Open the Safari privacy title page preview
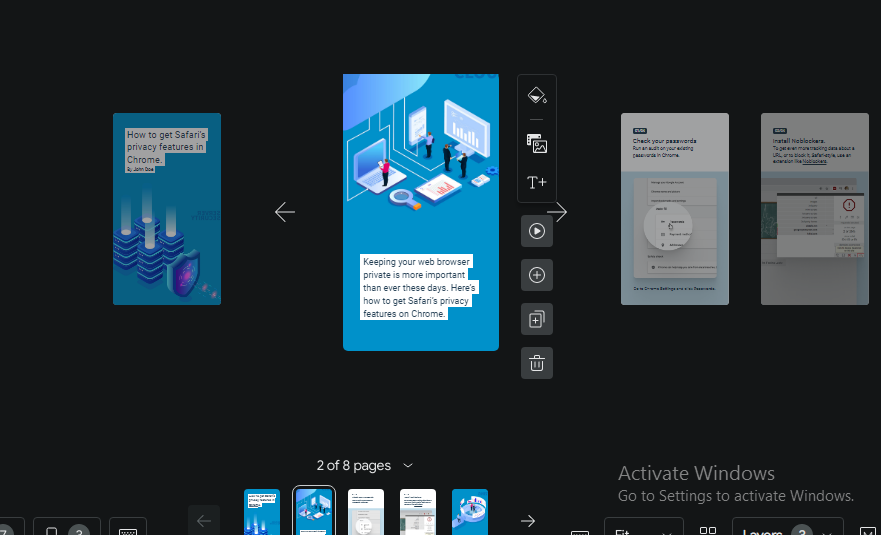This screenshot has width=881, height=535. tap(167, 209)
